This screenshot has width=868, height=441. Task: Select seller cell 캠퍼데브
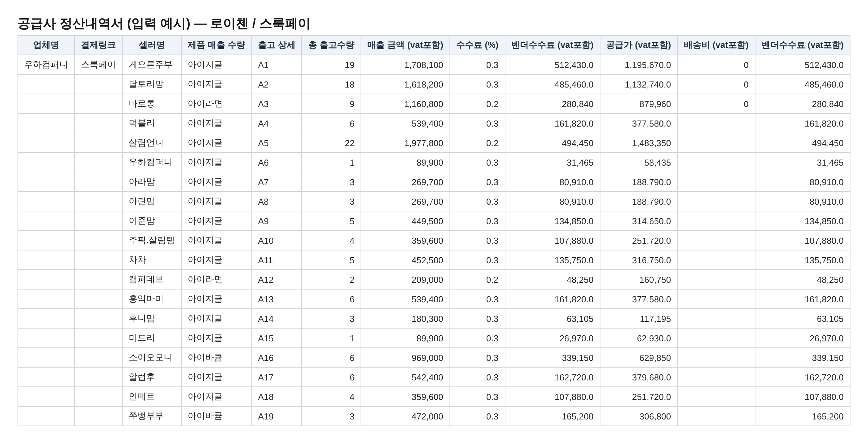click(x=152, y=279)
